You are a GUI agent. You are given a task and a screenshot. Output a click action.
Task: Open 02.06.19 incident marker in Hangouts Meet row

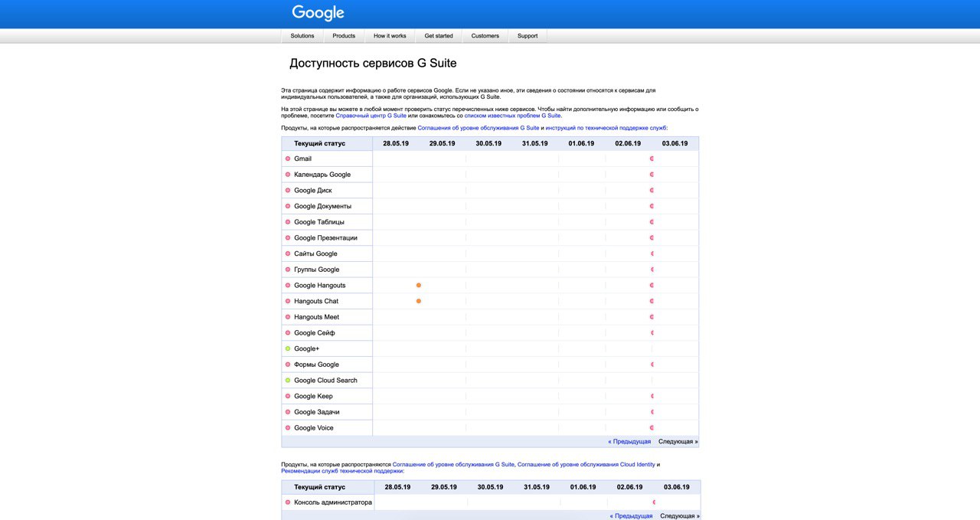652,317
